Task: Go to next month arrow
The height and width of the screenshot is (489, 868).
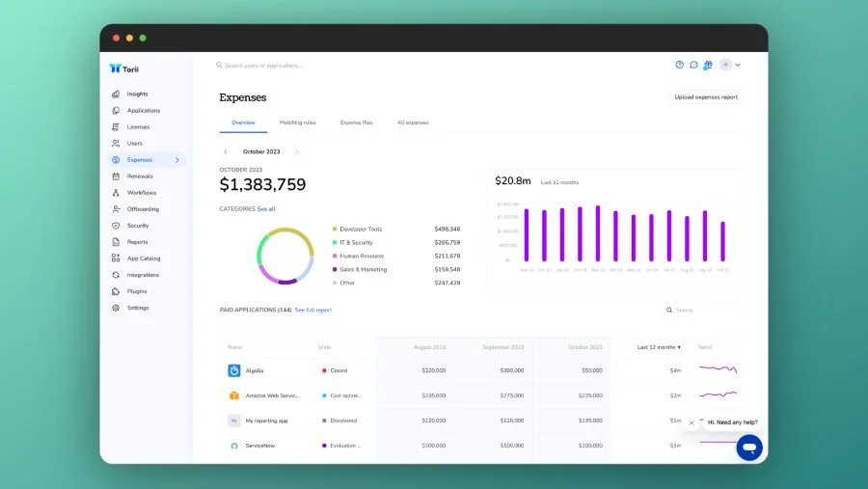Action: click(297, 151)
